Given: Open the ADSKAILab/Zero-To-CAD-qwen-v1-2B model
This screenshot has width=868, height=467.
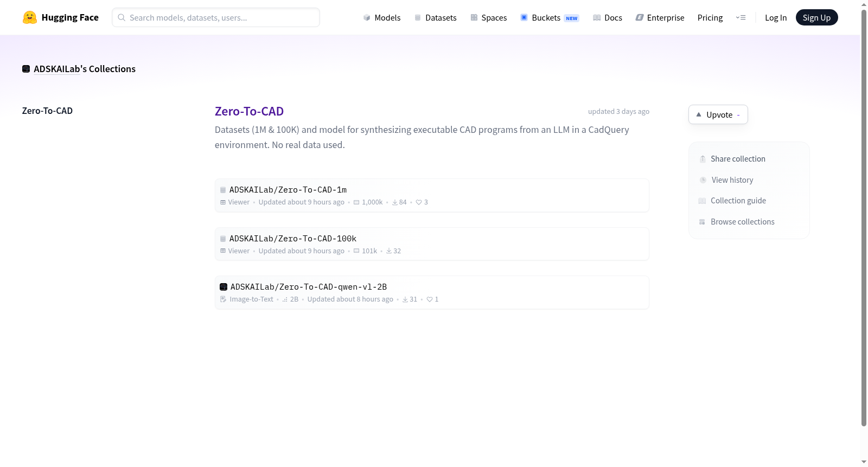Looking at the screenshot, I should [309, 287].
